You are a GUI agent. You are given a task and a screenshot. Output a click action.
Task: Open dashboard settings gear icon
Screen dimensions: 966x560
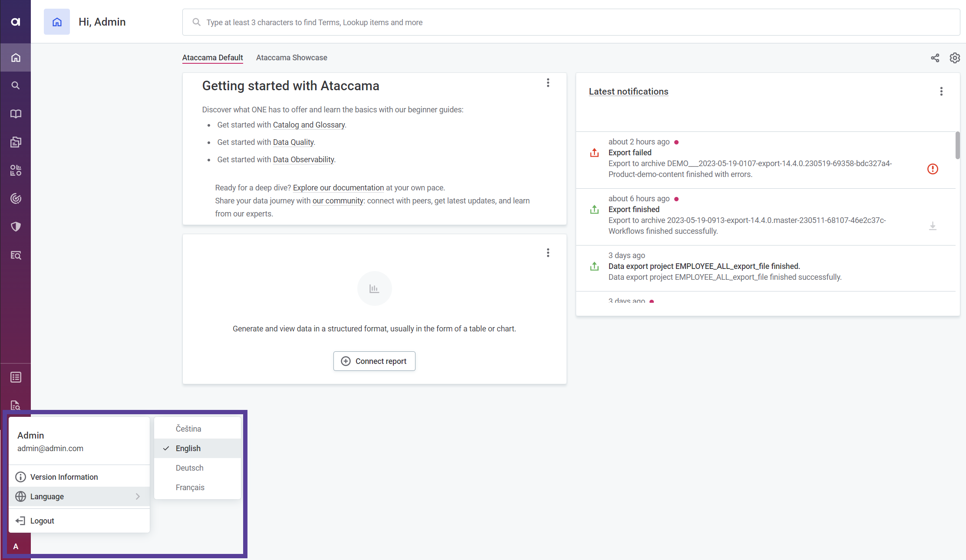[x=954, y=58]
